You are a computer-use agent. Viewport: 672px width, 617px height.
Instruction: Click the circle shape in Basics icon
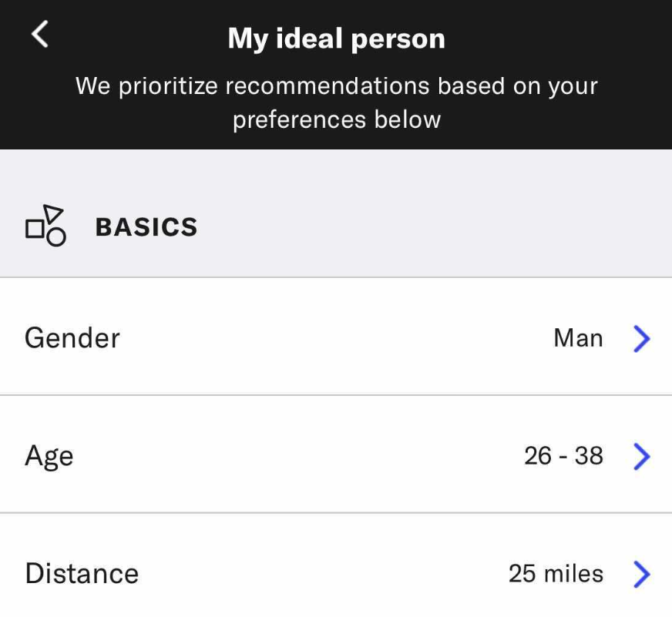point(56,237)
